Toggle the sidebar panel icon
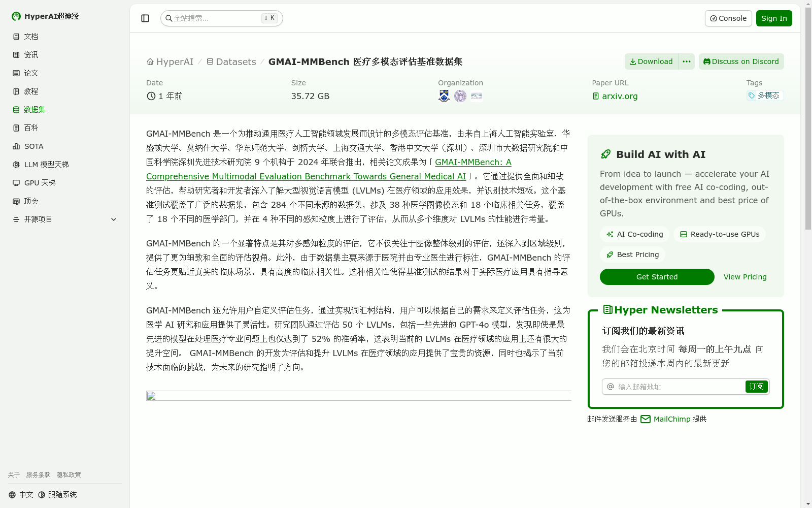The width and height of the screenshot is (812, 508). click(145, 18)
